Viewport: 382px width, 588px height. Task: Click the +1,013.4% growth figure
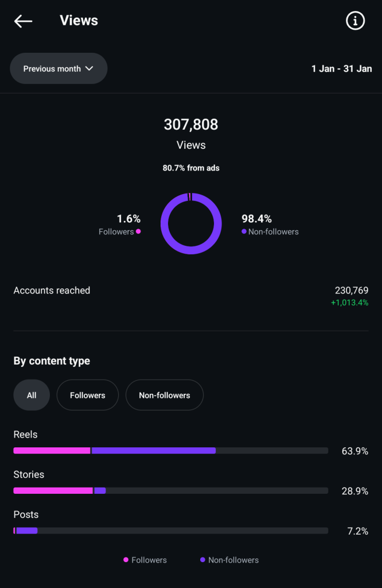tap(350, 303)
